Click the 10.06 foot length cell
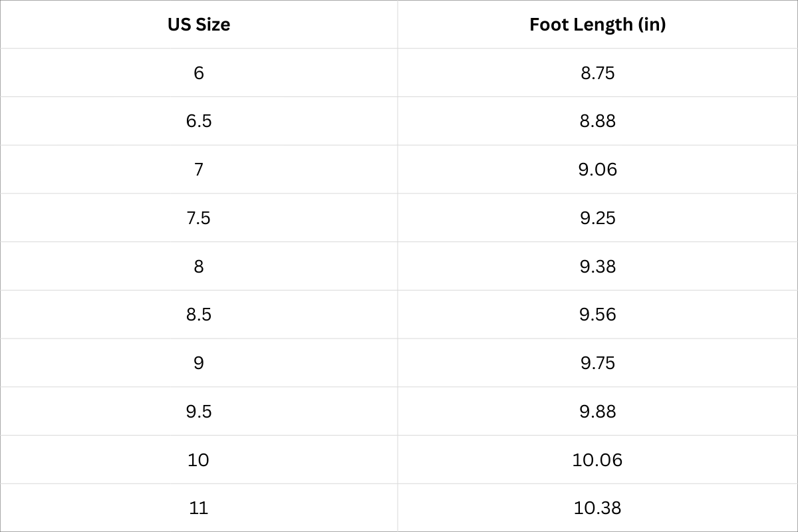 (597, 460)
